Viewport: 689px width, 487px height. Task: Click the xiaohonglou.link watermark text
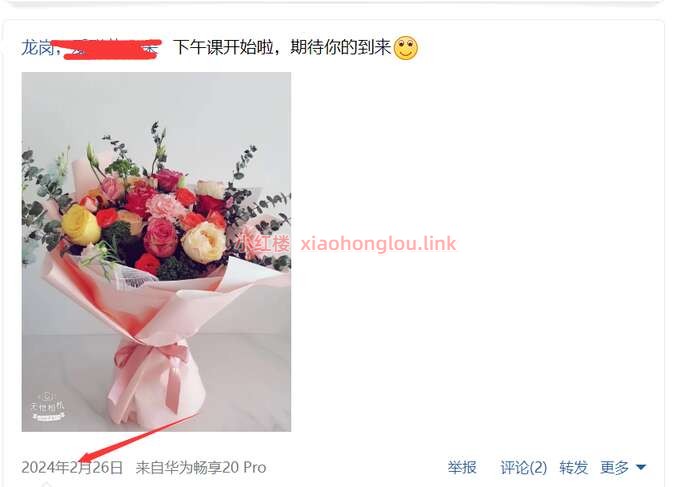(378, 244)
